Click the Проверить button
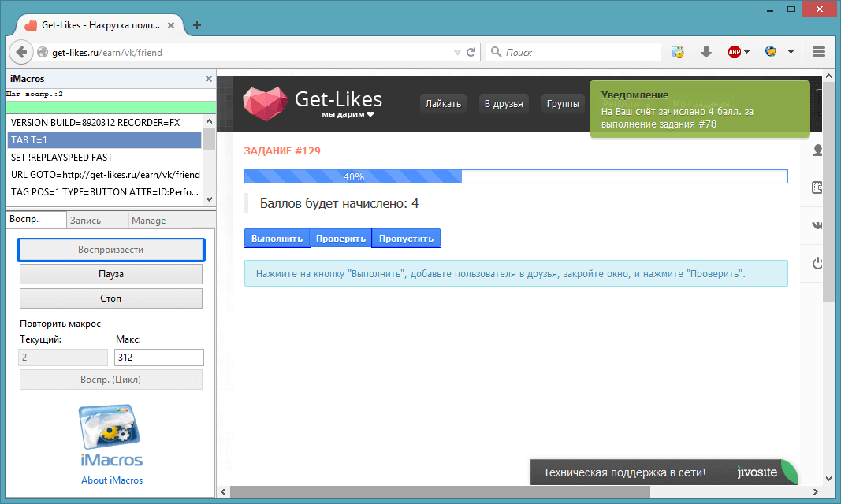The image size is (841, 504). pyautogui.click(x=340, y=239)
